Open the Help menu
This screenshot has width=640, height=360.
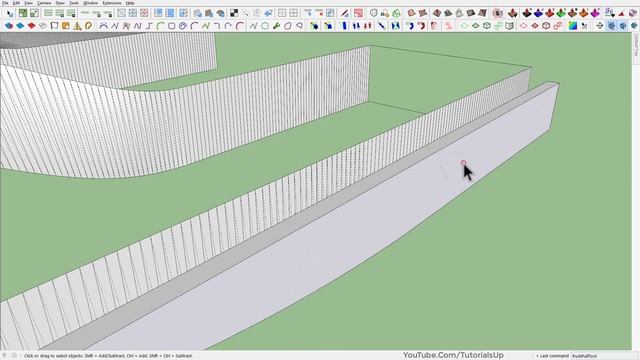130,3
